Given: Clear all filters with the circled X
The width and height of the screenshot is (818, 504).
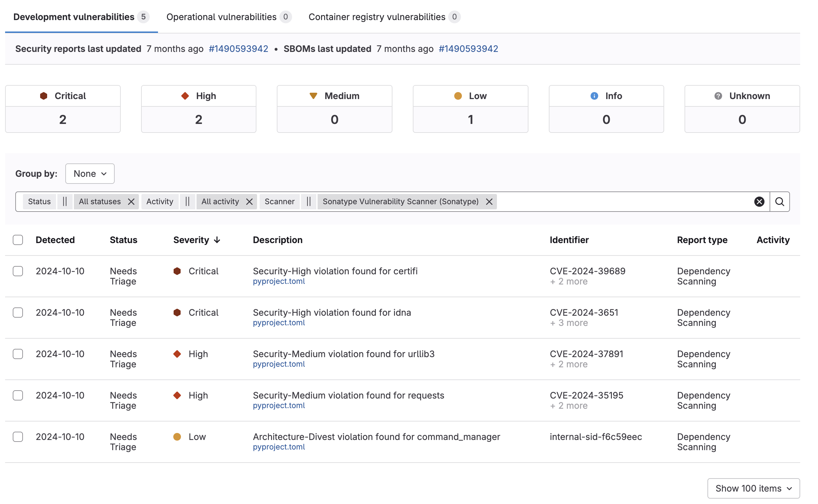Looking at the screenshot, I should pyautogui.click(x=759, y=202).
